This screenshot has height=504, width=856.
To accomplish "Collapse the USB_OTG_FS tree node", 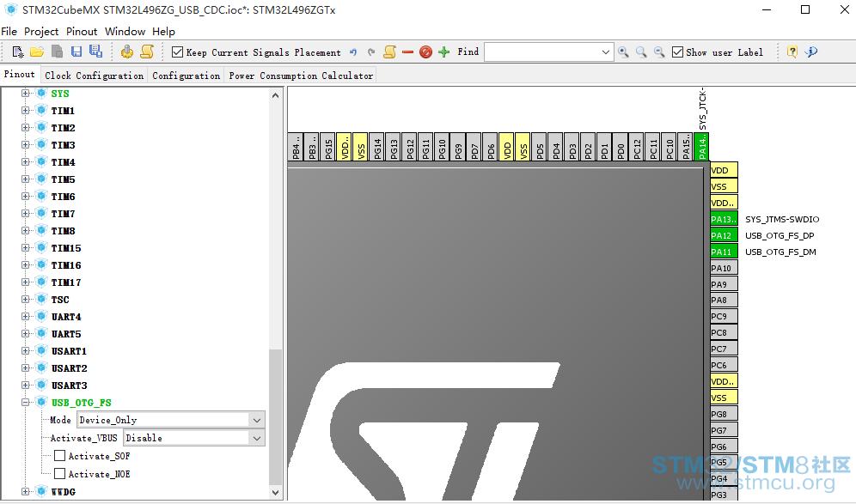I will click(25, 403).
